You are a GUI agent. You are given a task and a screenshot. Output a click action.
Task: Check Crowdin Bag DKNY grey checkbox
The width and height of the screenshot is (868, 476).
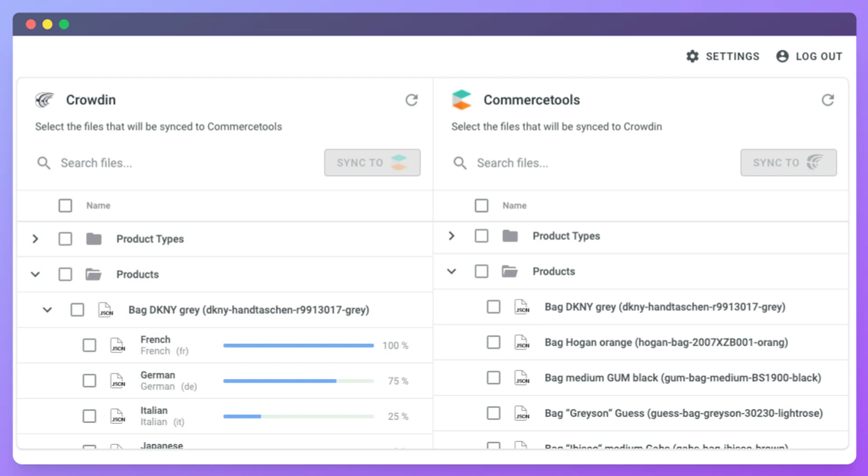[x=77, y=310]
